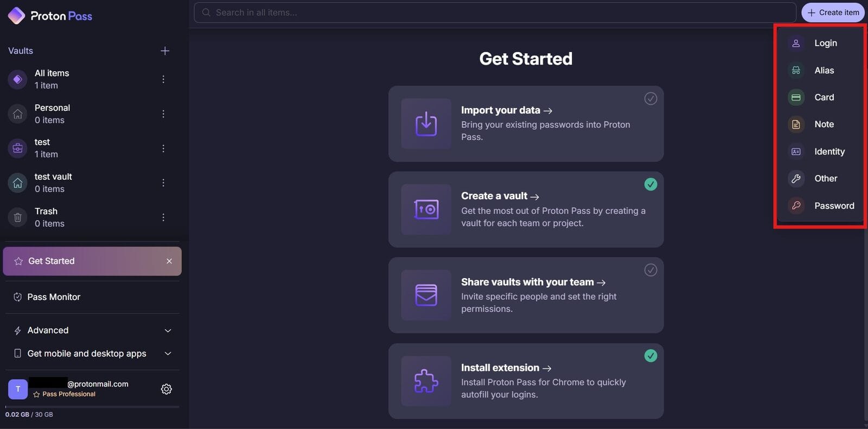Image resolution: width=868 pixels, height=429 pixels.
Task: Open Import your data link
Action: [507, 110]
